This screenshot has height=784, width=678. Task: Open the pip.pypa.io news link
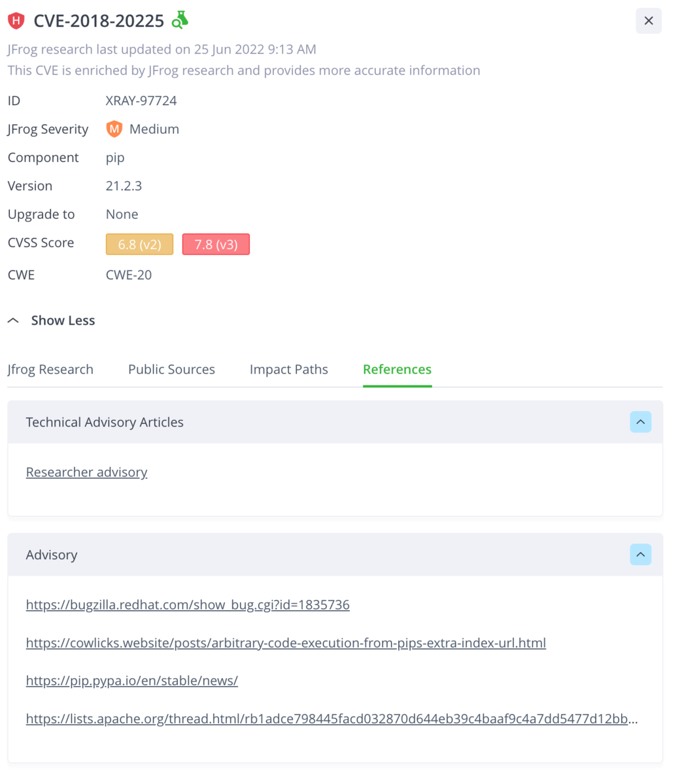click(132, 681)
